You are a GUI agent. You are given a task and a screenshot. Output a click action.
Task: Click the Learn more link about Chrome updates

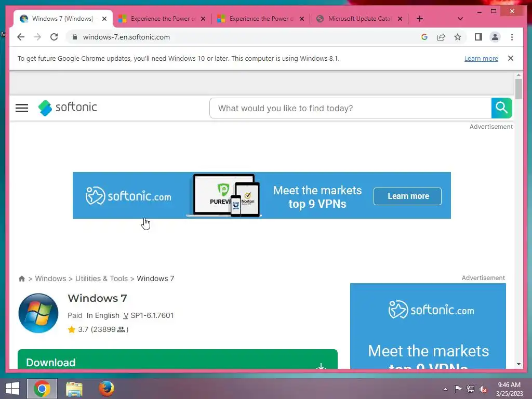[481, 58]
